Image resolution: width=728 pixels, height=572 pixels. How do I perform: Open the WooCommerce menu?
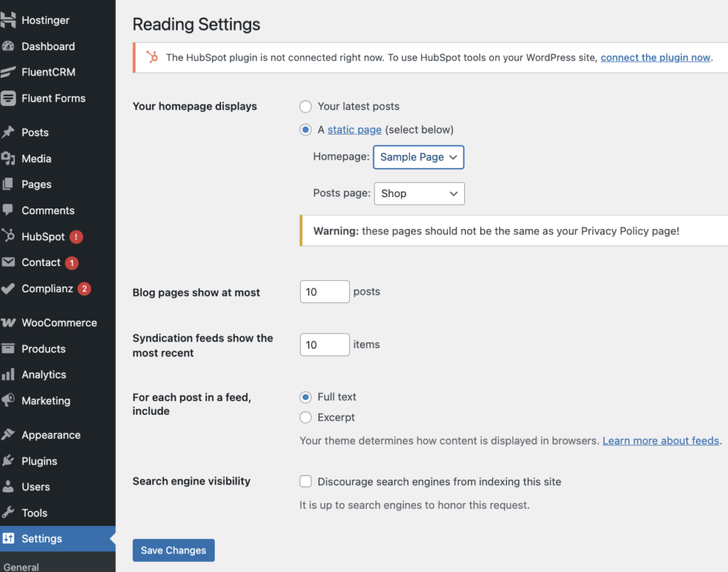(x=60, y=322)
